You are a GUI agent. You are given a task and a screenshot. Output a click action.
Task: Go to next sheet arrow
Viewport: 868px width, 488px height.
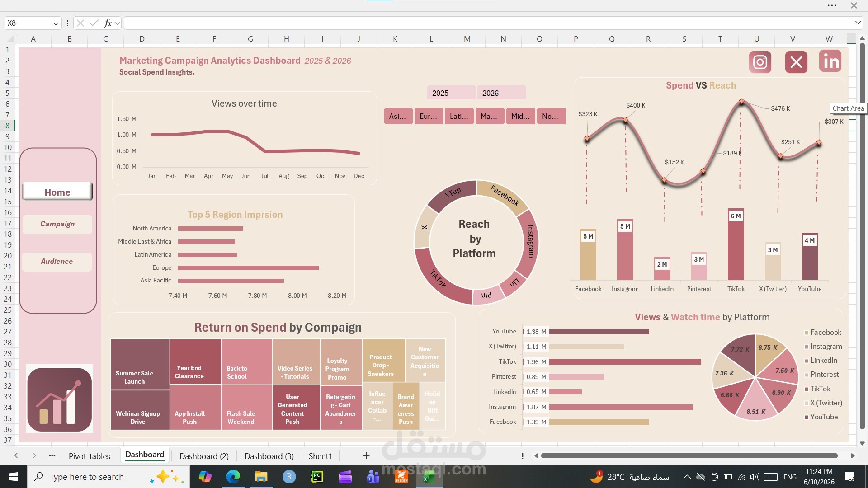[x=34, y=456]
